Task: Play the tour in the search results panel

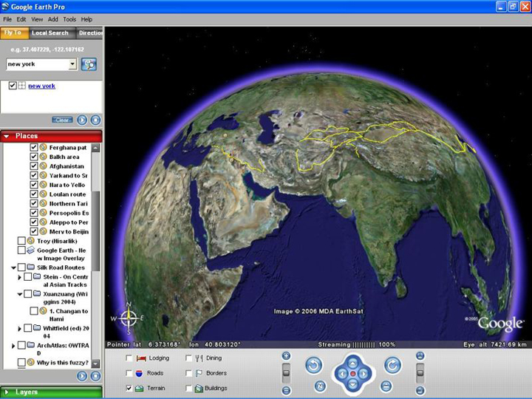Action: point(82,120)
